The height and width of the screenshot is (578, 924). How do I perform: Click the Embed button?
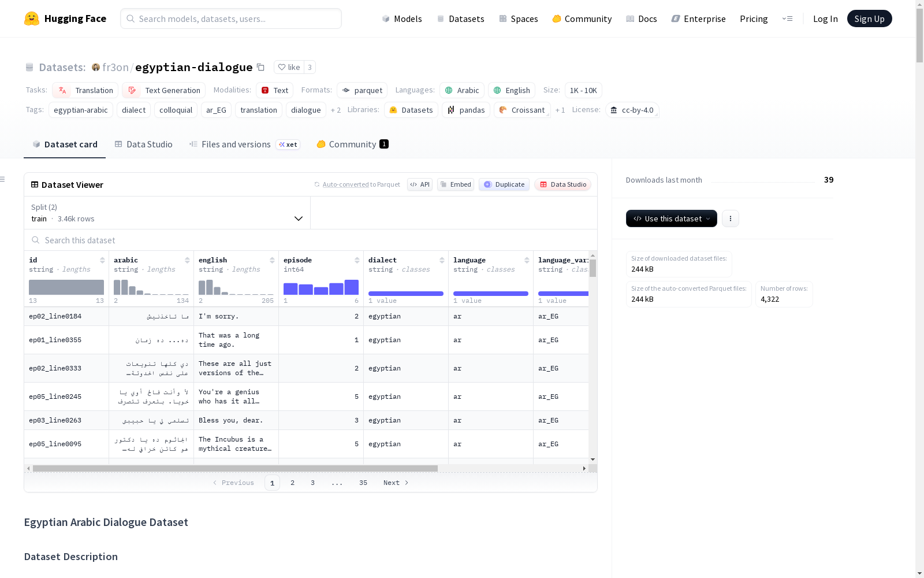point(456,184)
